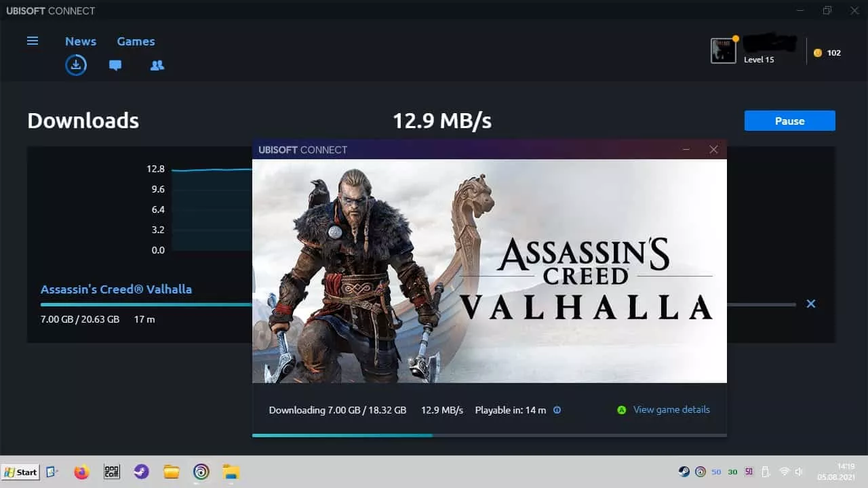Screen dimensions: 868x488
Task: Pause the download
Action: (789, 121)
